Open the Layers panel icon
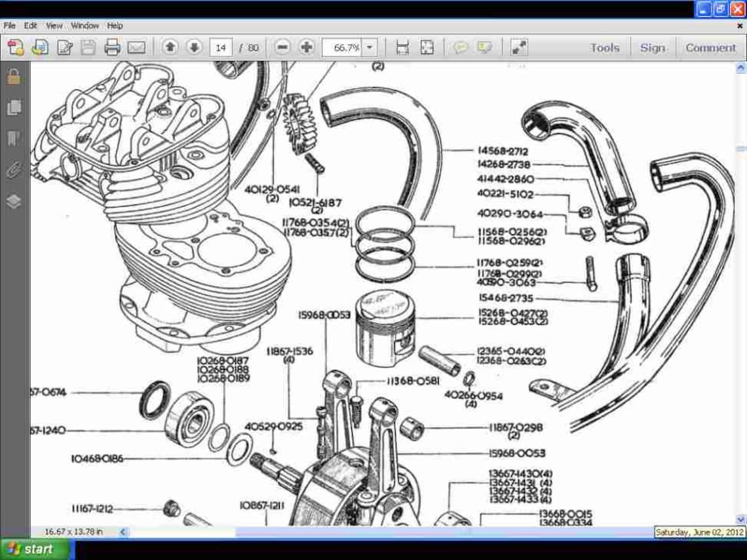The image size is (747, 560). [x=14, y=202]
